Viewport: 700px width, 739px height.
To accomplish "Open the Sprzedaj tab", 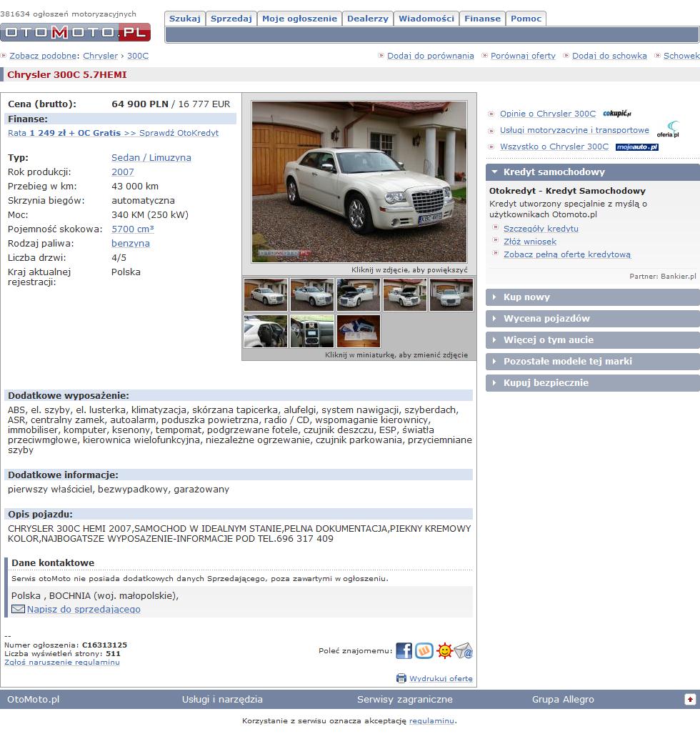I will tap(231, 19).
